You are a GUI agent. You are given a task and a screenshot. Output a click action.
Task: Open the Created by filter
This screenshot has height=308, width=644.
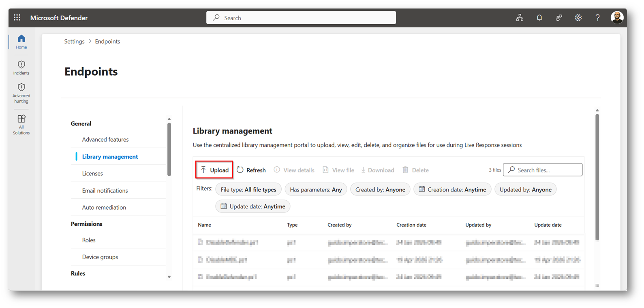(x=380, y=189)
